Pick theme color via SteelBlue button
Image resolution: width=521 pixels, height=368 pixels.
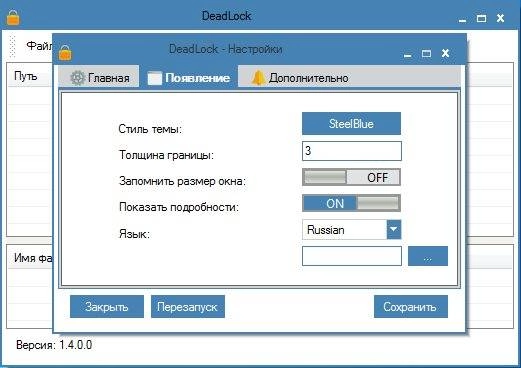point(351,124)
